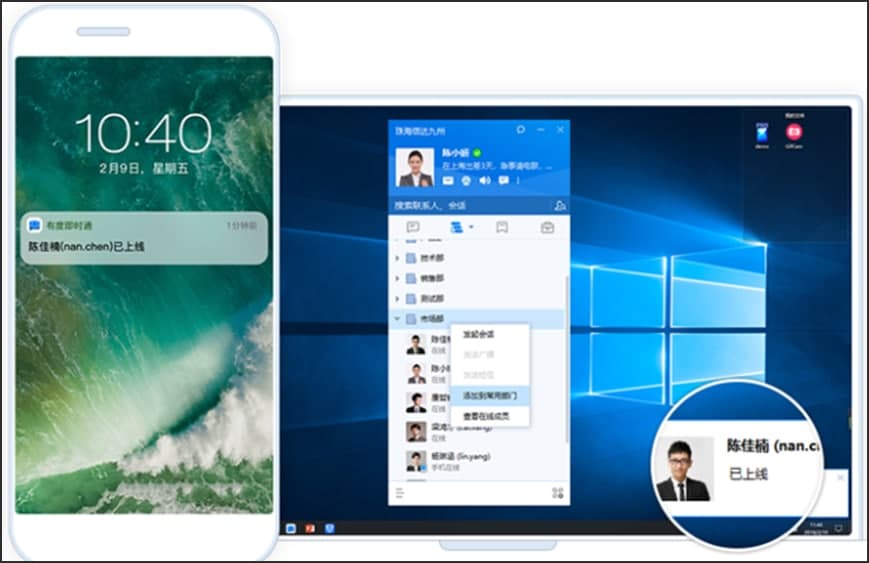Screen dimensions: 869x563
Task: Select the 测试部 folder icon
Action: pyautogui.click(x=411, y=299)
